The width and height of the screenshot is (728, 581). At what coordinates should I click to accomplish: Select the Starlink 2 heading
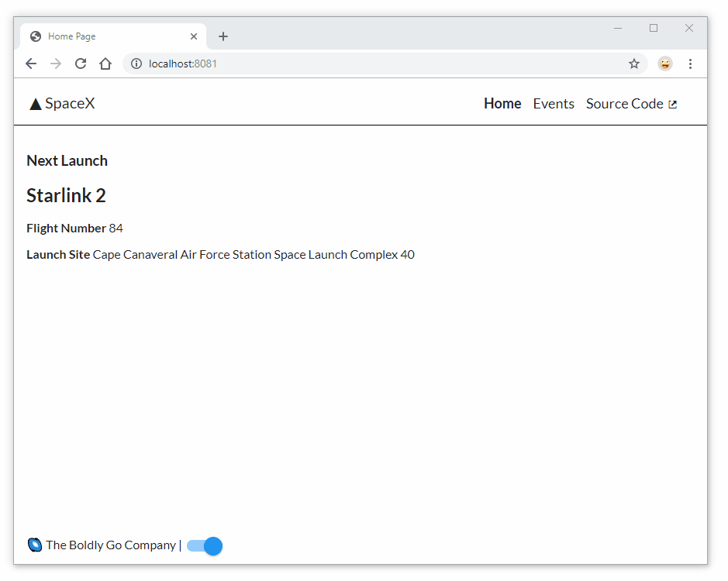click(66, 195)
